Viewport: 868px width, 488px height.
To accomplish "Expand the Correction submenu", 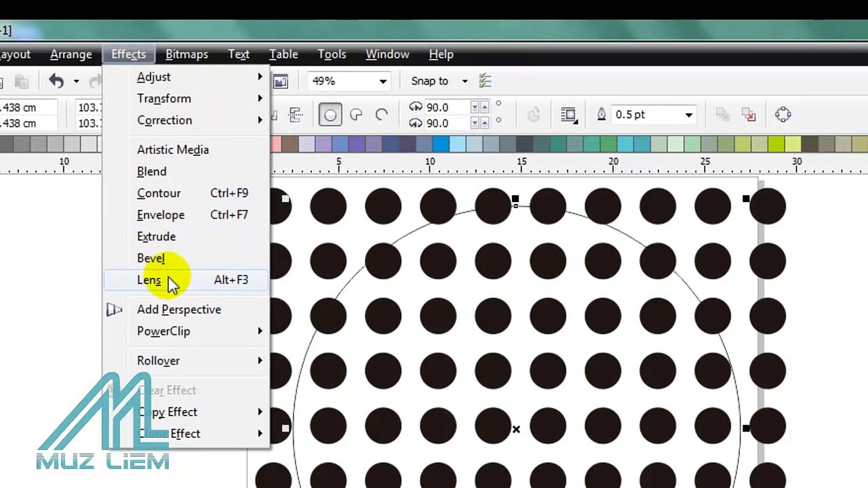I will (186, 121).
